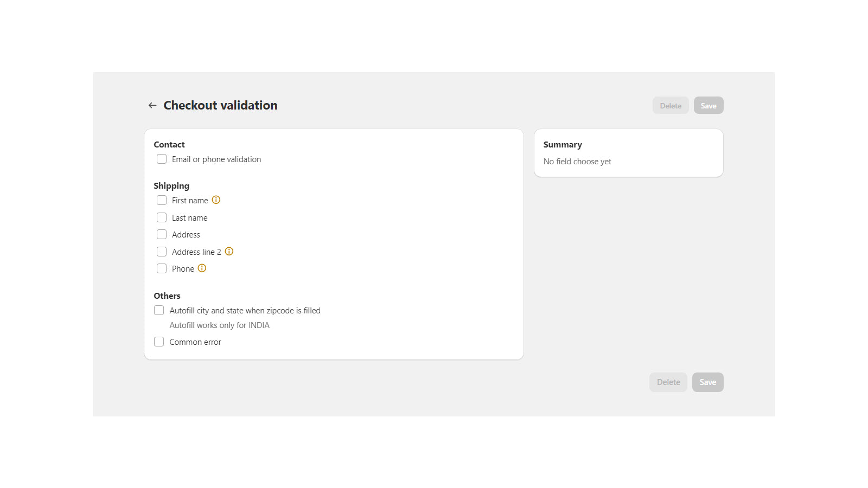Viewport: 868px width, 488px height.
Task: Click the info icon next to Phone
Action: pyautogui.click(x=202, y=268)
